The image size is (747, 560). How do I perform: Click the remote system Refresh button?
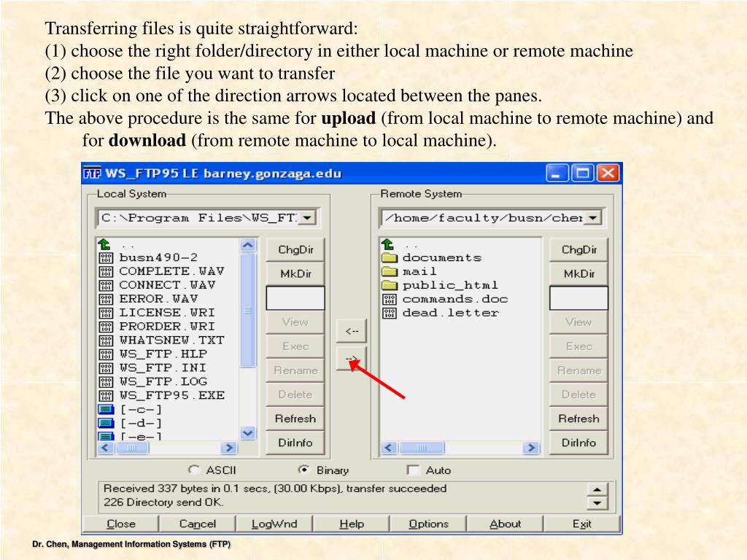pos(578,419)
